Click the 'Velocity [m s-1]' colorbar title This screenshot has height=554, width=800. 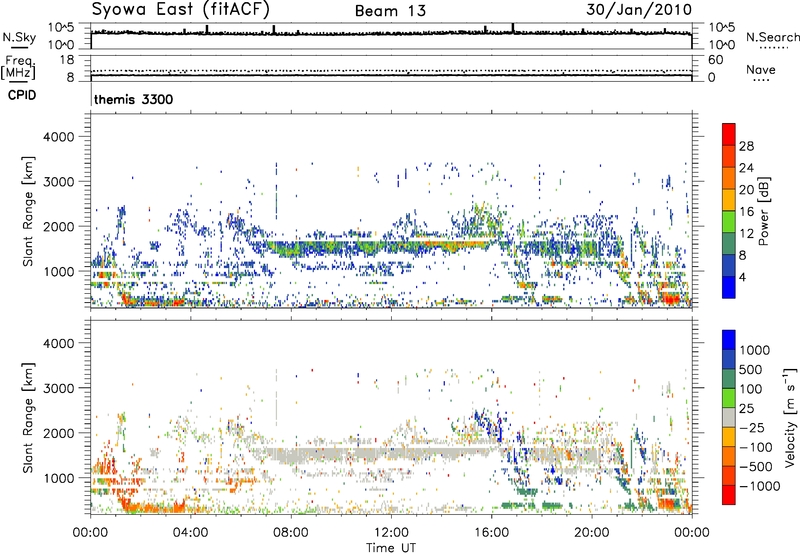point(790,417)
